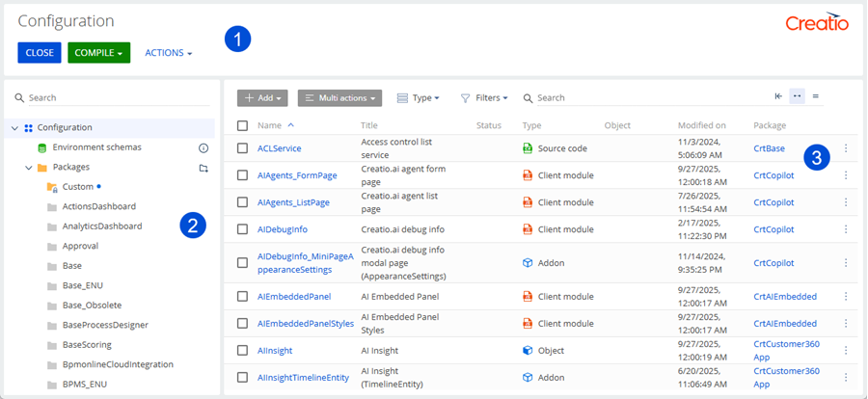Open the Multi actions menu
This screenshot has height=399, width=868.
[x=339, y=98]
